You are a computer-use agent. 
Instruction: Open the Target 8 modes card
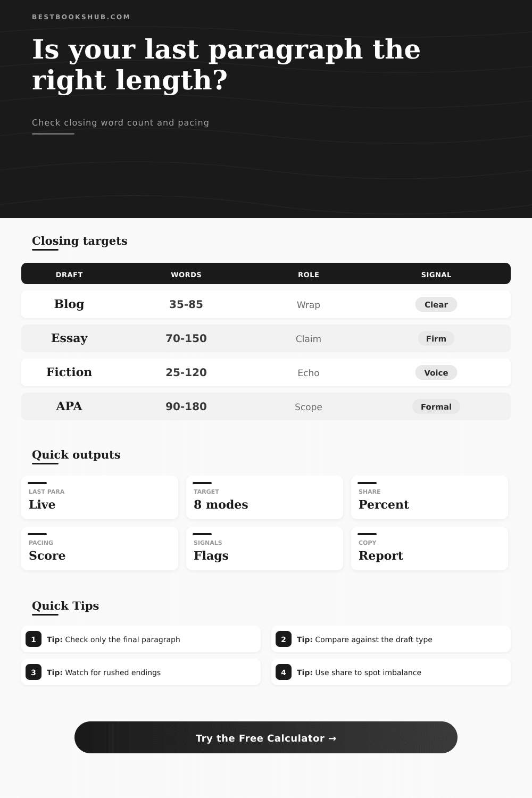click(x=264, y=497)
